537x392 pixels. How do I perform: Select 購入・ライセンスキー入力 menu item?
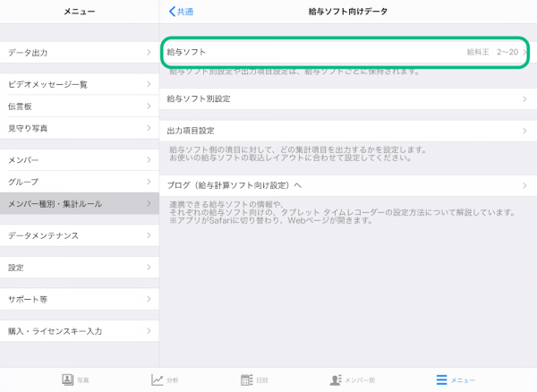tap(79, 331)
